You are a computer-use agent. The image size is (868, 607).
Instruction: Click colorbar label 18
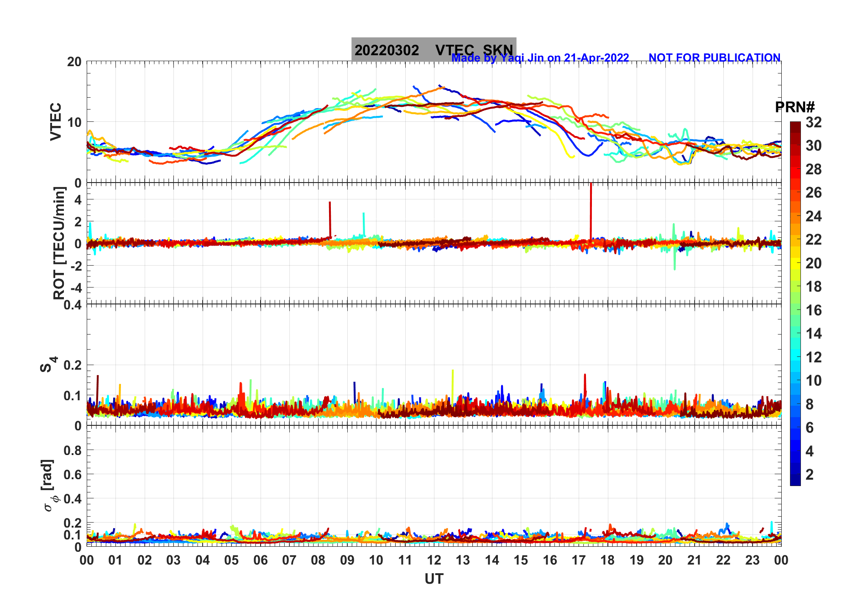click(x=813, y=287)
